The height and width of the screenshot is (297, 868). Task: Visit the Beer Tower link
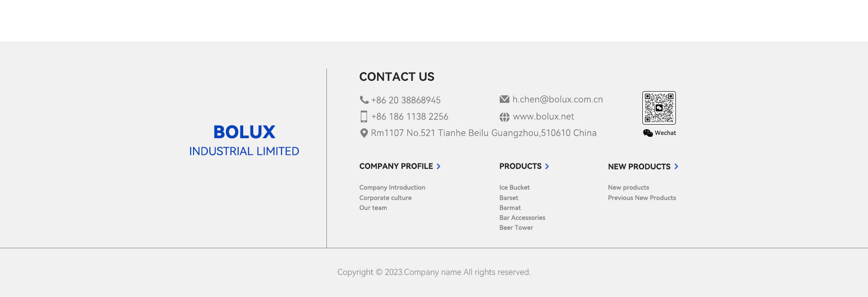(516, 227)
